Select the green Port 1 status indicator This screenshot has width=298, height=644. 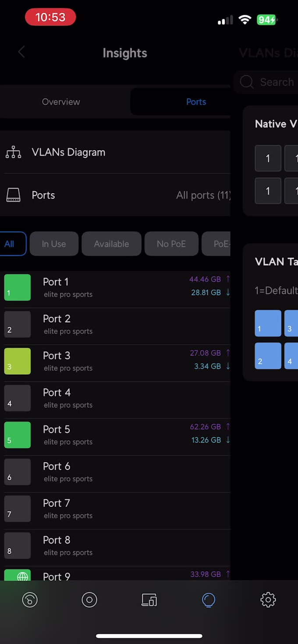(x=17, y=287)
